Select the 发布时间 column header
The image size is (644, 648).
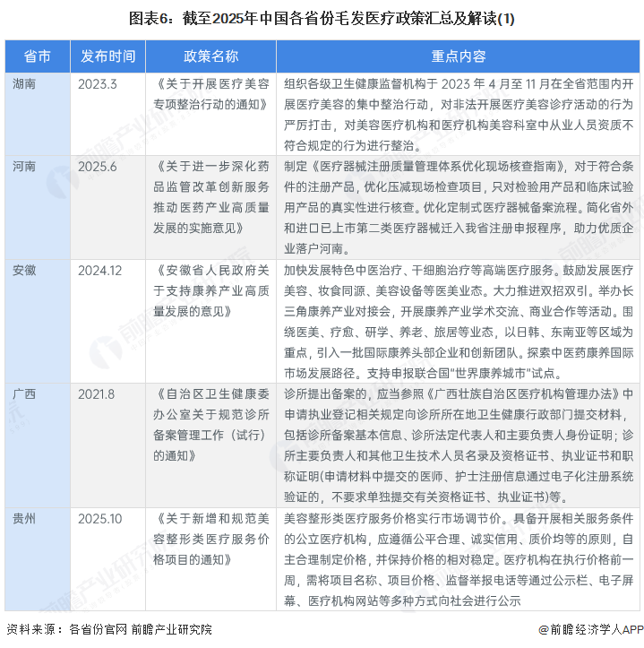107,56
